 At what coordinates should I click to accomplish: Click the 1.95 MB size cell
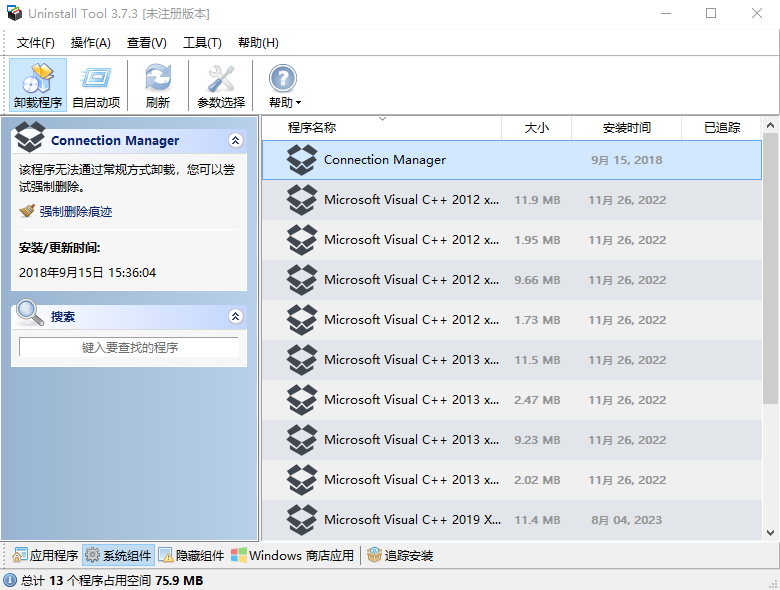pyautogui.click(x=537, y=240)
